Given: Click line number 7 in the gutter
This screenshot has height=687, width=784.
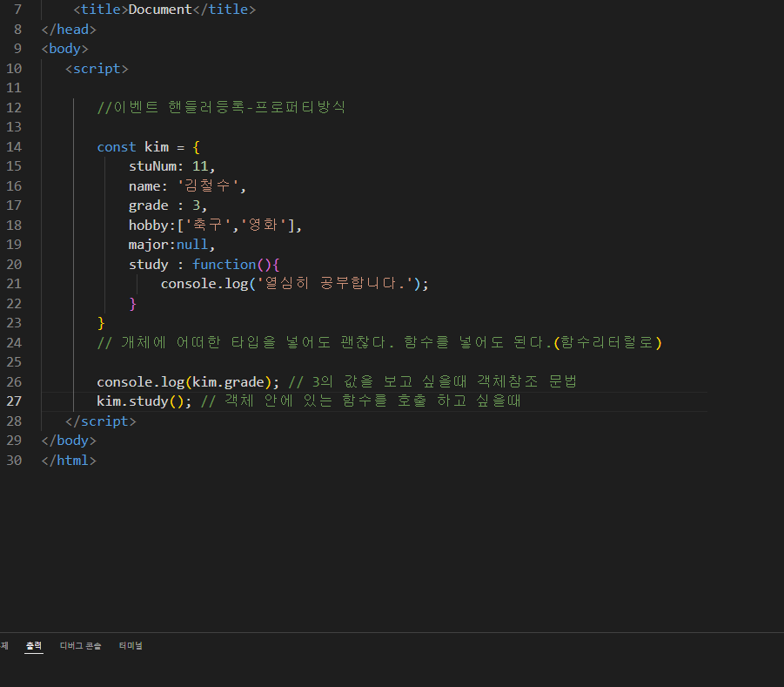Looking at the screenshot, I should click(x=18, y=10).
